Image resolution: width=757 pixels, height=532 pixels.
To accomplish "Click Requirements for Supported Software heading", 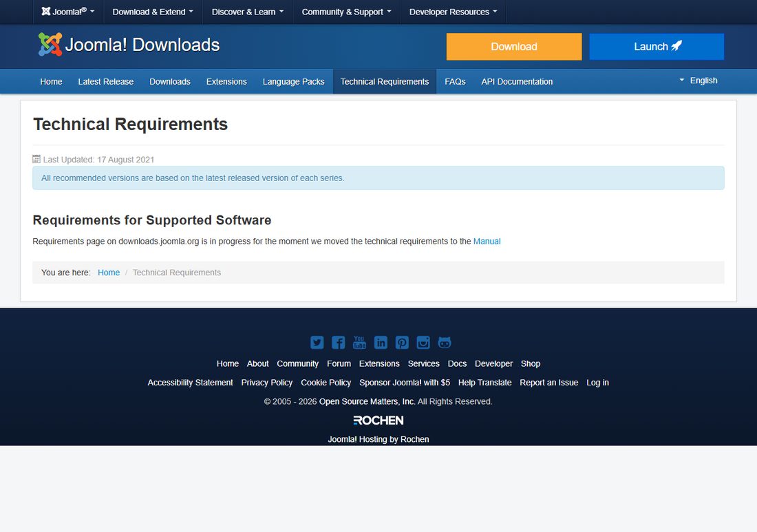I will (x=152, y=220).
